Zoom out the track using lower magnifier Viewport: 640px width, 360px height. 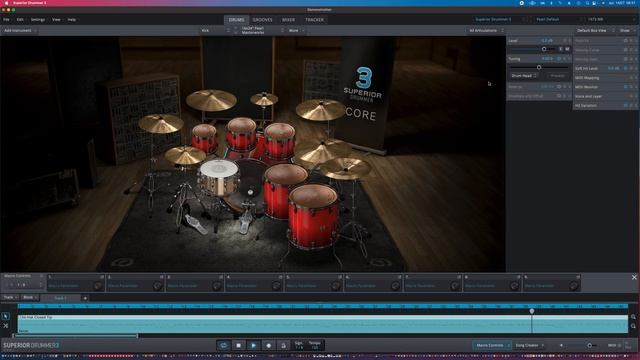(x=633, y=326)
